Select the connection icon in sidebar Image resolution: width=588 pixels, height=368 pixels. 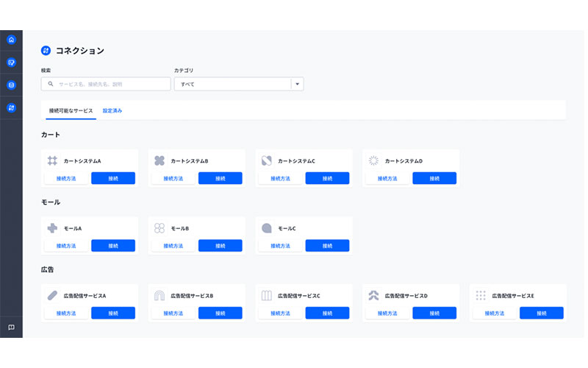point(11,108)
